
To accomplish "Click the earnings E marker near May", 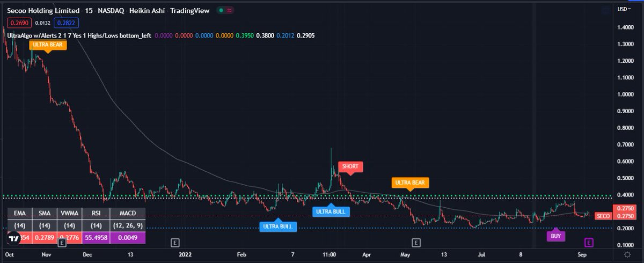I will pos(415,243).
